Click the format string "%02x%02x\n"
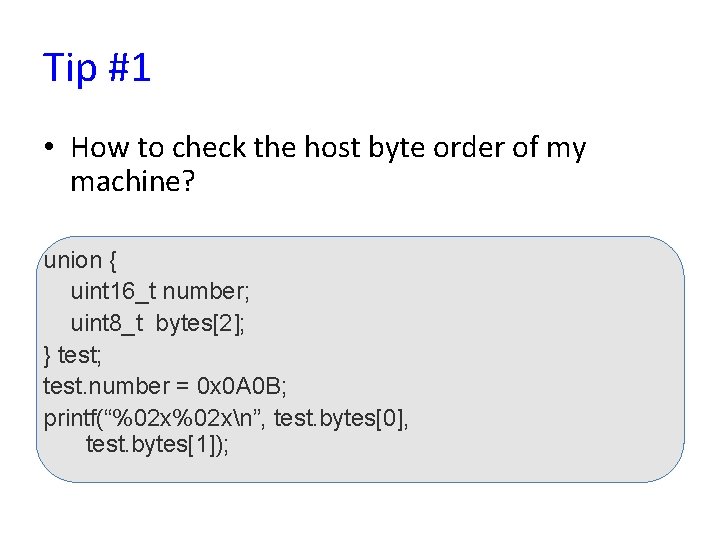Screen dimensions: 720x540 [x=185, y=416]
